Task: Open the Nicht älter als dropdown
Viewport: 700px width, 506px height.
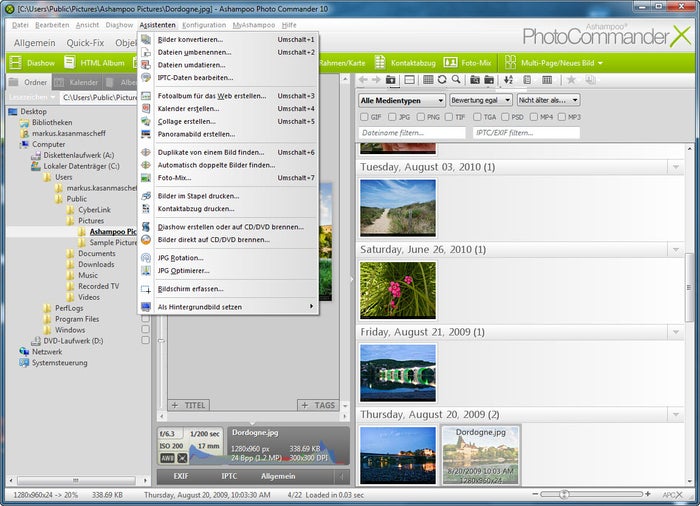Action: click(x=548, y=100)
